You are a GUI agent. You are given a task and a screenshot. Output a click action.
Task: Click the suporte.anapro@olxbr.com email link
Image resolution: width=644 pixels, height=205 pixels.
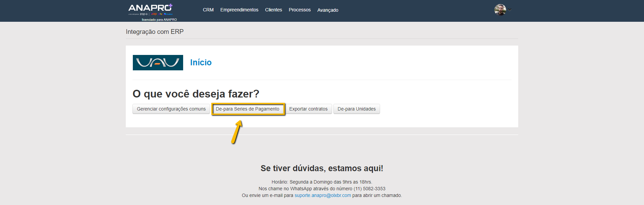click(x=323, y=195)
